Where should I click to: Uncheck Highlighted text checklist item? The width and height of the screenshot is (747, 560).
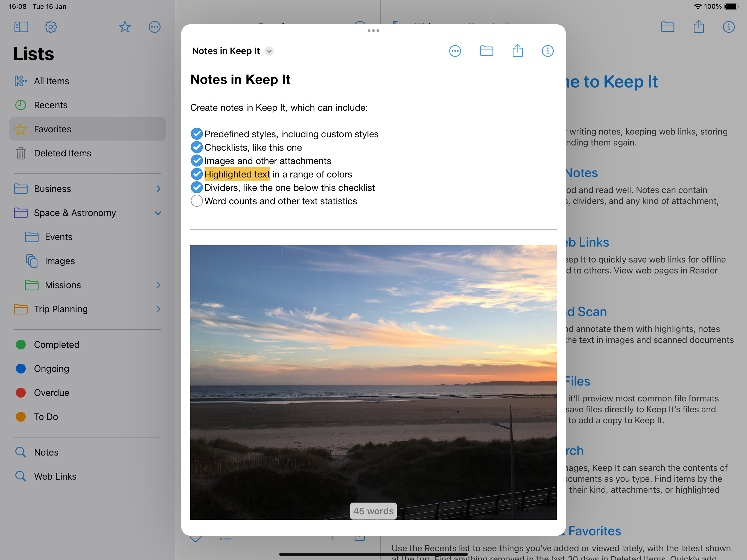pyautogui.click(x=197, y=174)
